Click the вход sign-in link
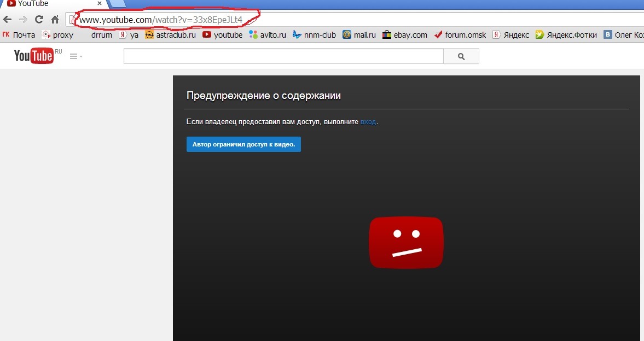Image resolution: width=644 pixels, height=341 pixels. pos(368,122)
